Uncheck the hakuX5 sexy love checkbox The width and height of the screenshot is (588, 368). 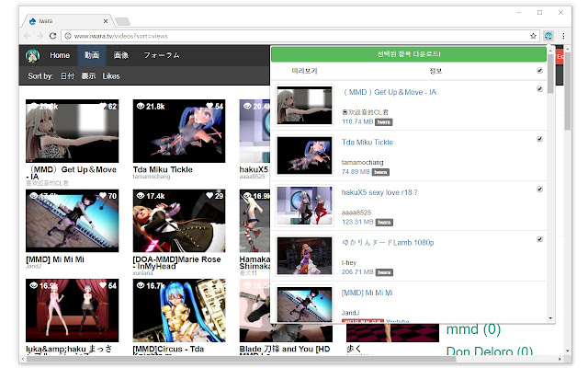[x=539, y=190]
